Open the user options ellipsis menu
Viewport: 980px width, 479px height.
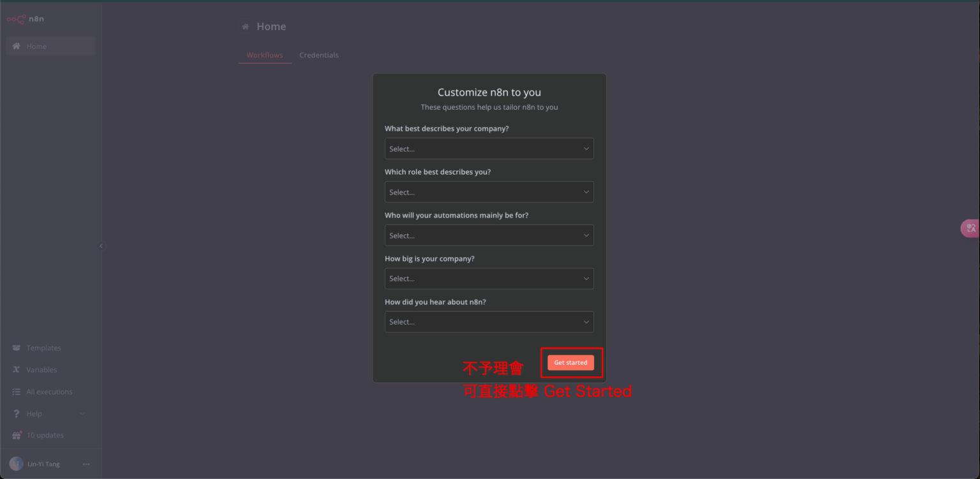coord(86,464)
